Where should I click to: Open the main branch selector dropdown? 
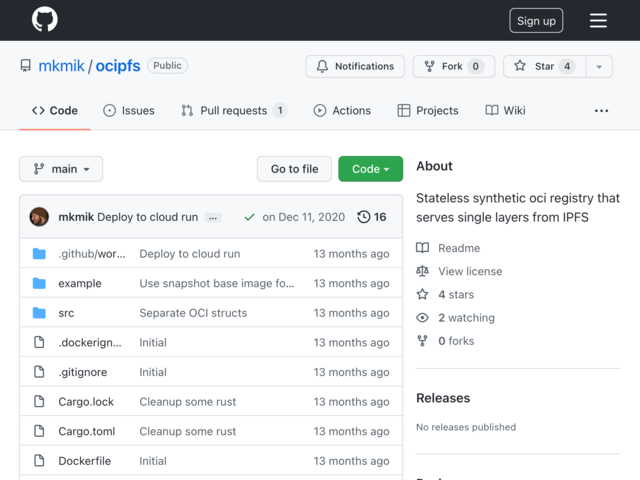61,169
